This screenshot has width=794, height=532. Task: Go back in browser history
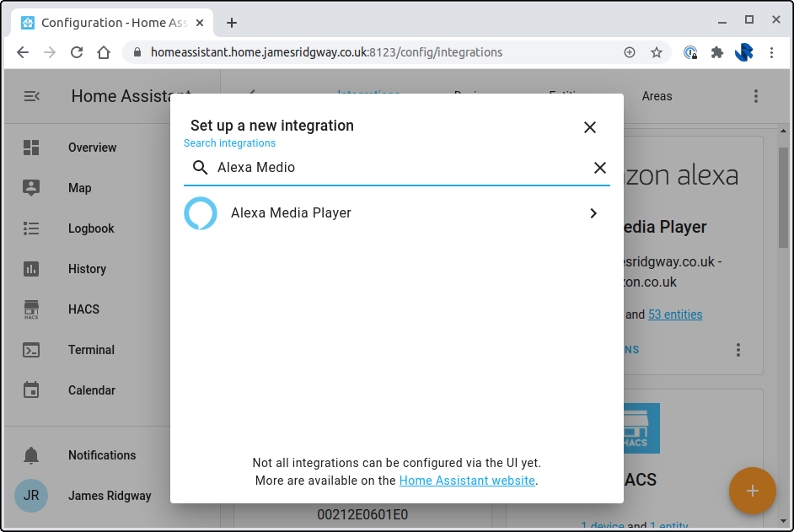[x=23, y=52]
